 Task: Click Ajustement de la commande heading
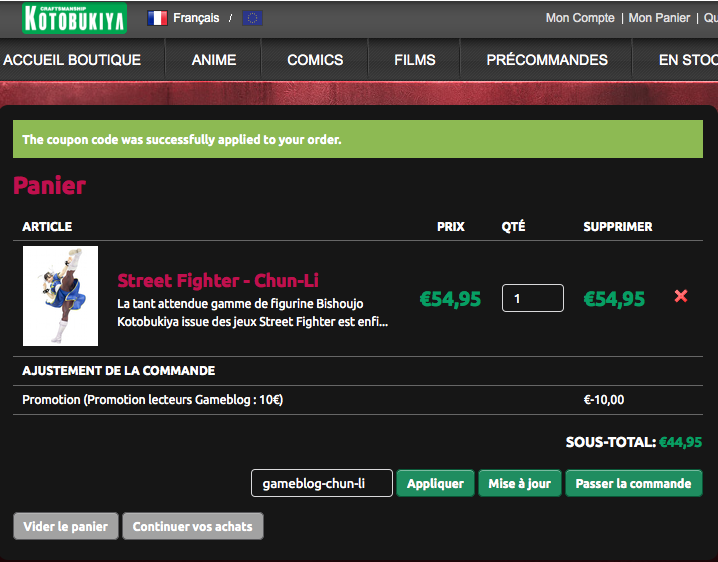click(x=119, y=371)
